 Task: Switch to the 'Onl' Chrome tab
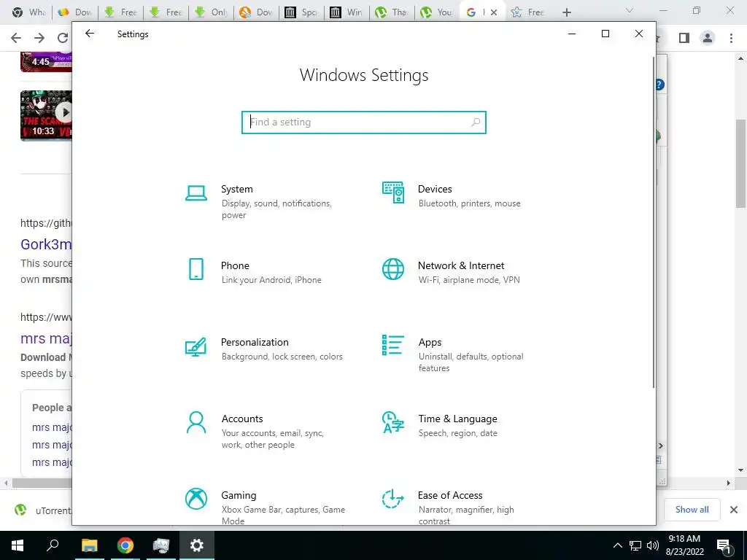[x=211, y=12]
